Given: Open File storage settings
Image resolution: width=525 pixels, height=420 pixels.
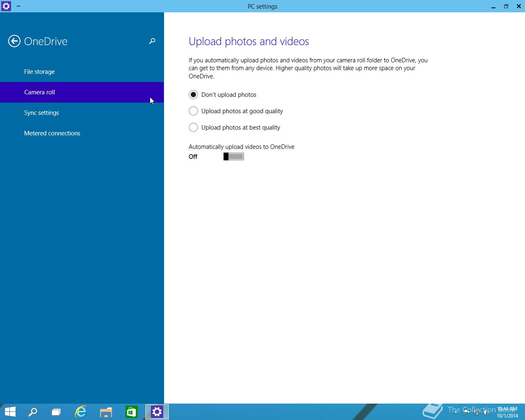Looking at the screenshot, I should [82, 72].
